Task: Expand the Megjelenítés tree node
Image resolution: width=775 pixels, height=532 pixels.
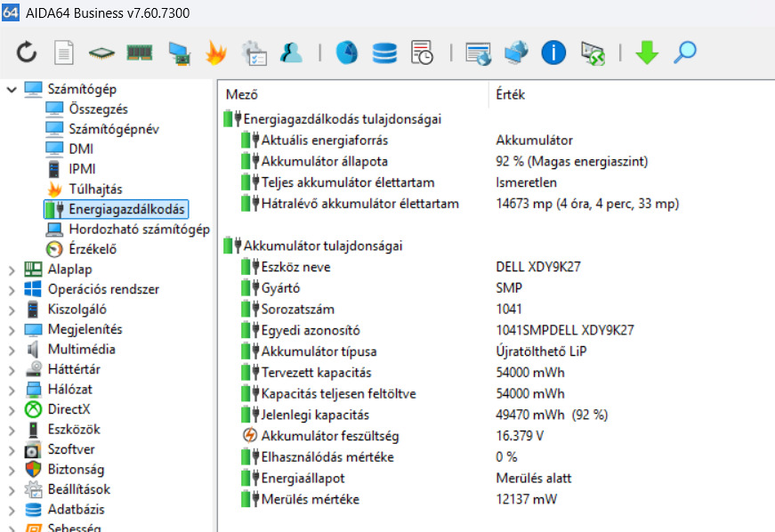Action: (x=12, y=330)
